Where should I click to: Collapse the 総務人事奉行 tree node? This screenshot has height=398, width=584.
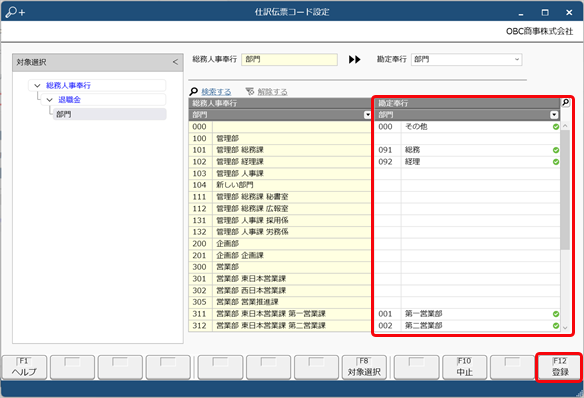click(x=37, y=86)
